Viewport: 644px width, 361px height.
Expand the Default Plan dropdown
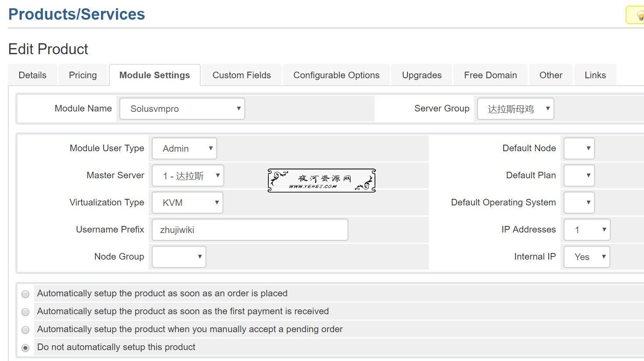click(x=579, y=175)
